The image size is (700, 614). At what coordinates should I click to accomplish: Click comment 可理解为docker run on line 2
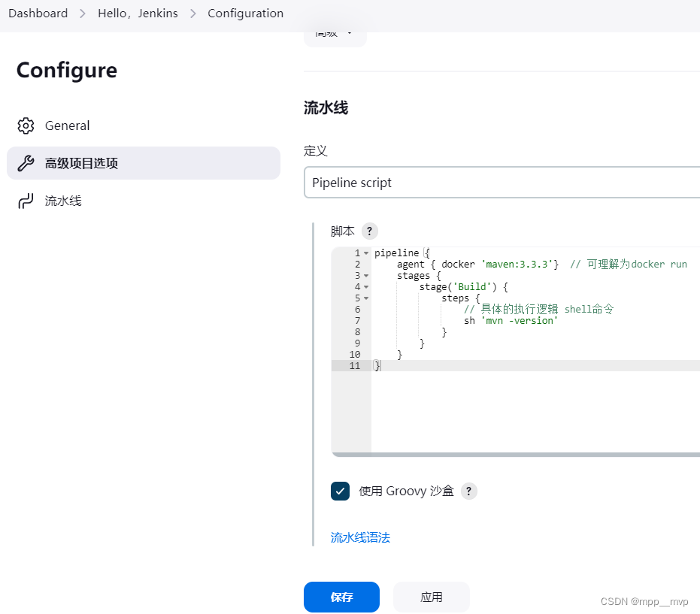tap(629, 265)
